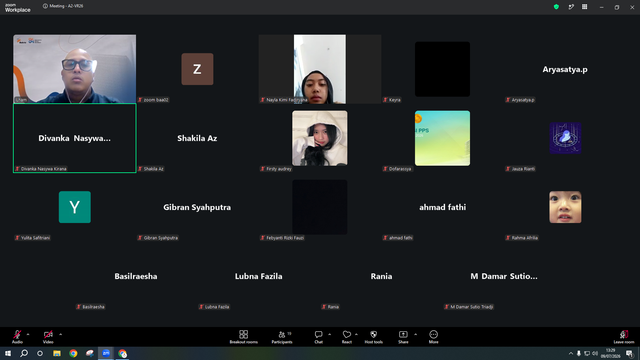Open the taskbar app next to Google Chrome
This screenshot has width=640, height=360.
point(90,353)
